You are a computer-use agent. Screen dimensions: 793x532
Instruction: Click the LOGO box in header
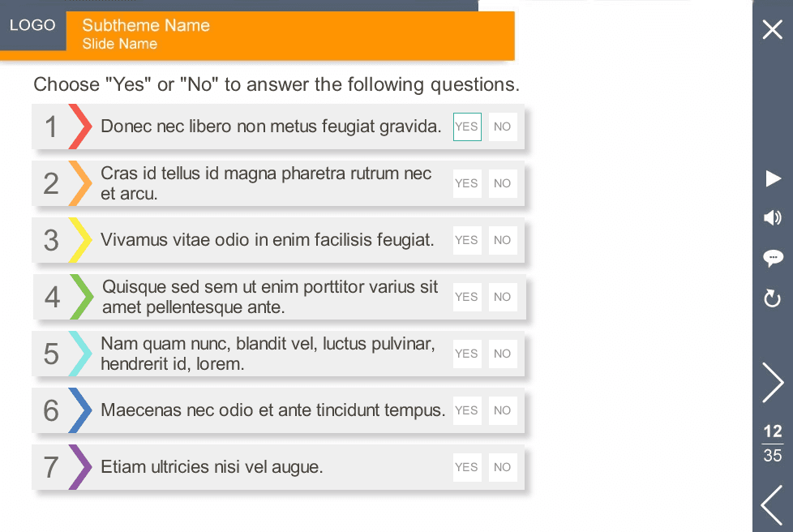point(33,25)
